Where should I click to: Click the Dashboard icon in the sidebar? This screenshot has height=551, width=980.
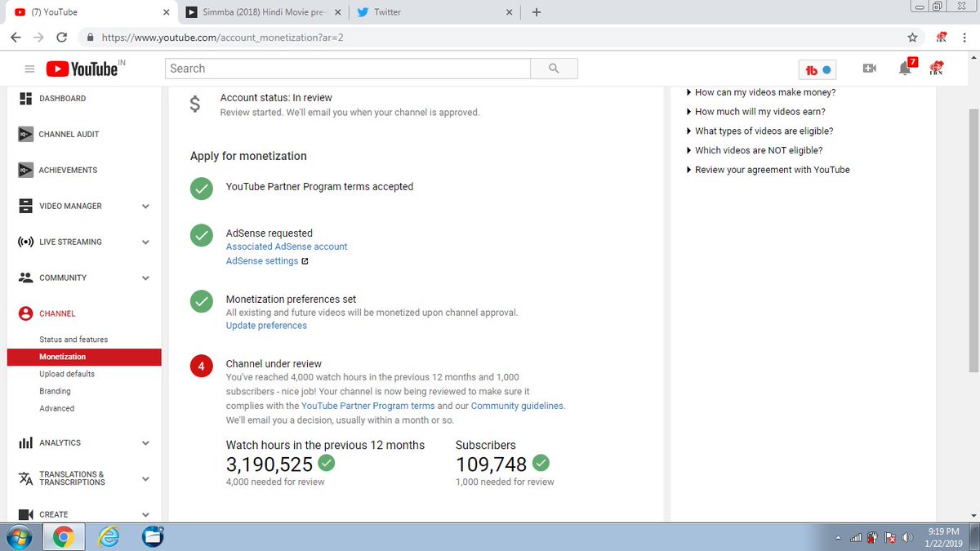pos(24,98)
